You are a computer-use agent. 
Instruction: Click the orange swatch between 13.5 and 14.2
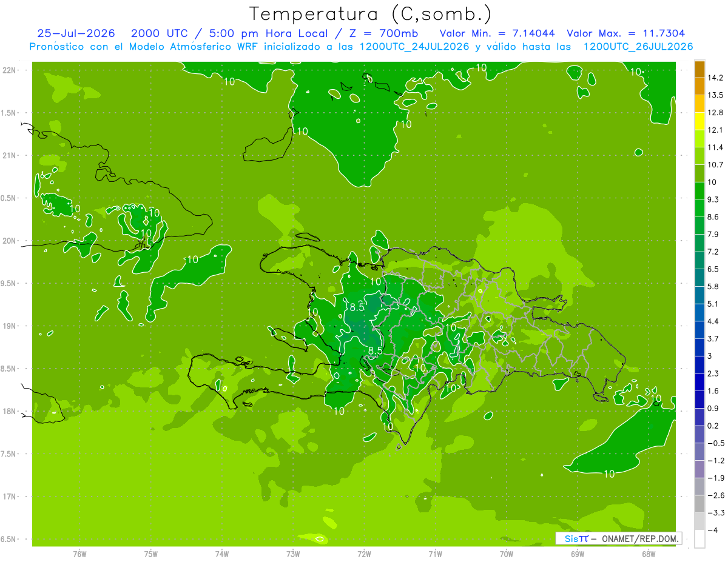(699, 87)
